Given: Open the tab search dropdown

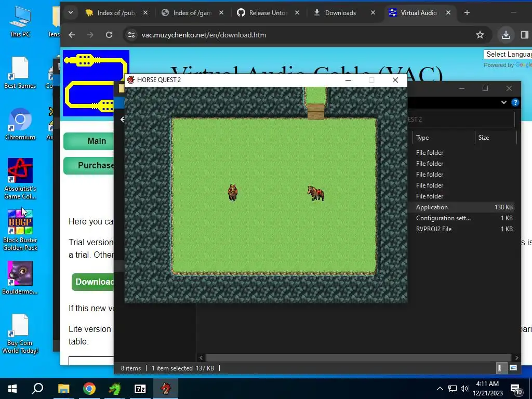Looking at the screenshot, I should click(71, 13).
